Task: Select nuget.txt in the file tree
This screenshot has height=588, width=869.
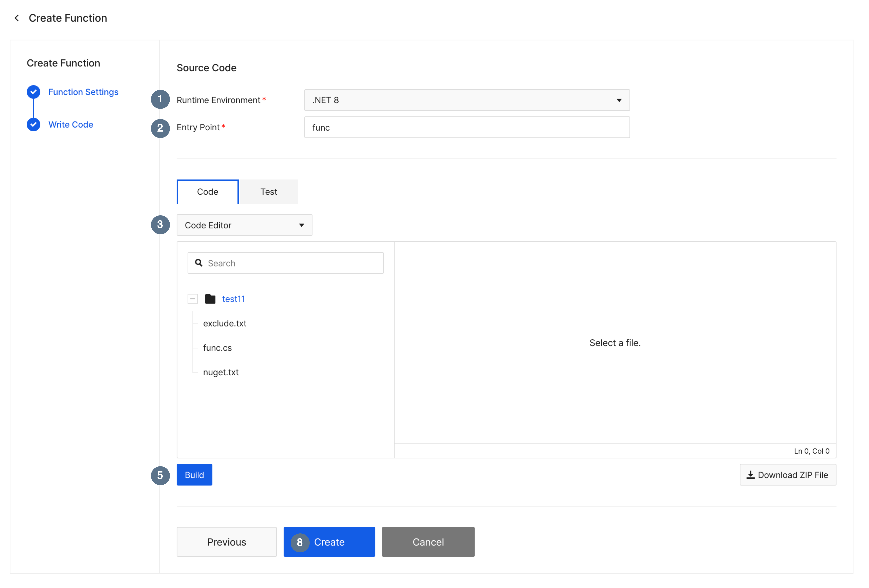Action: (x=221, y=372)
